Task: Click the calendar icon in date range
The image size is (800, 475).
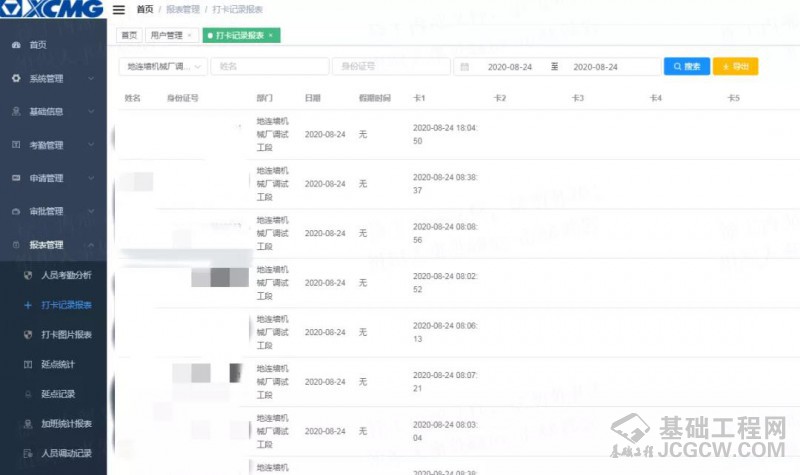Action: [x=465, y=67]
